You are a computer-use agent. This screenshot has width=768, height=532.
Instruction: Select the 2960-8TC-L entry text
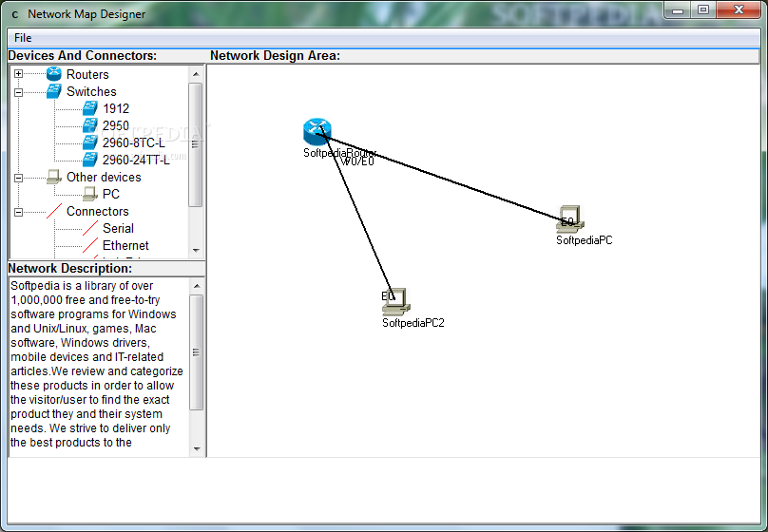coord(134,142)
